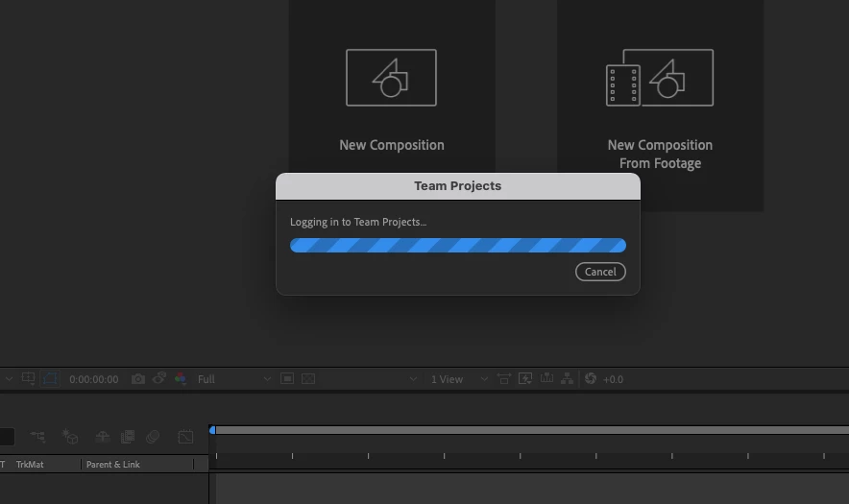Click the gray time navigator bar
Image resolution: width=849 pixels, height=504 pixels.
point(532,430)
